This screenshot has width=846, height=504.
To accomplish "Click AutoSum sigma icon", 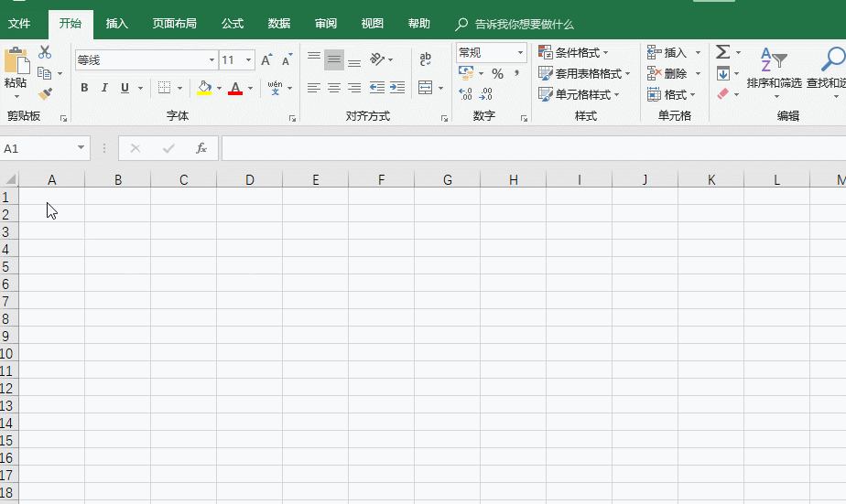I will point(723,52).
